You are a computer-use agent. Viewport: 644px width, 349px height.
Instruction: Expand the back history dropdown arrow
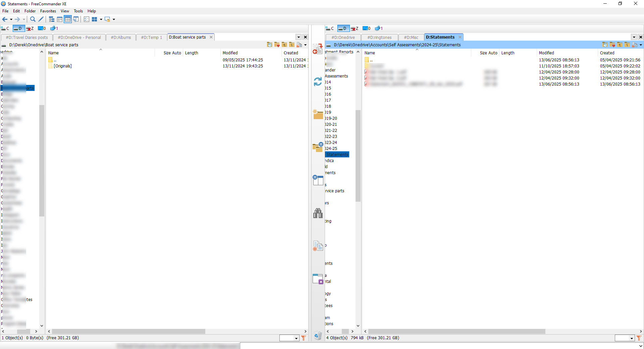click(x=11, y=19)
